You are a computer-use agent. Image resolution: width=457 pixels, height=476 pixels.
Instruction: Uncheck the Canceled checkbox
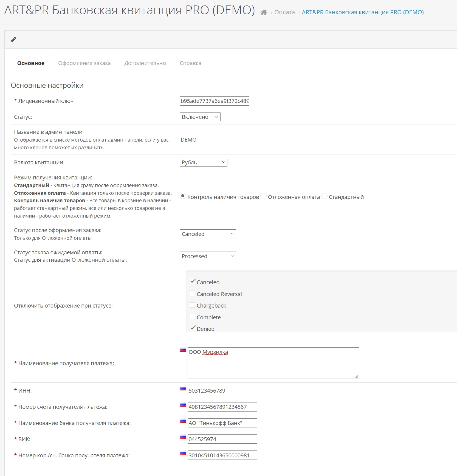tap(193, 281)
